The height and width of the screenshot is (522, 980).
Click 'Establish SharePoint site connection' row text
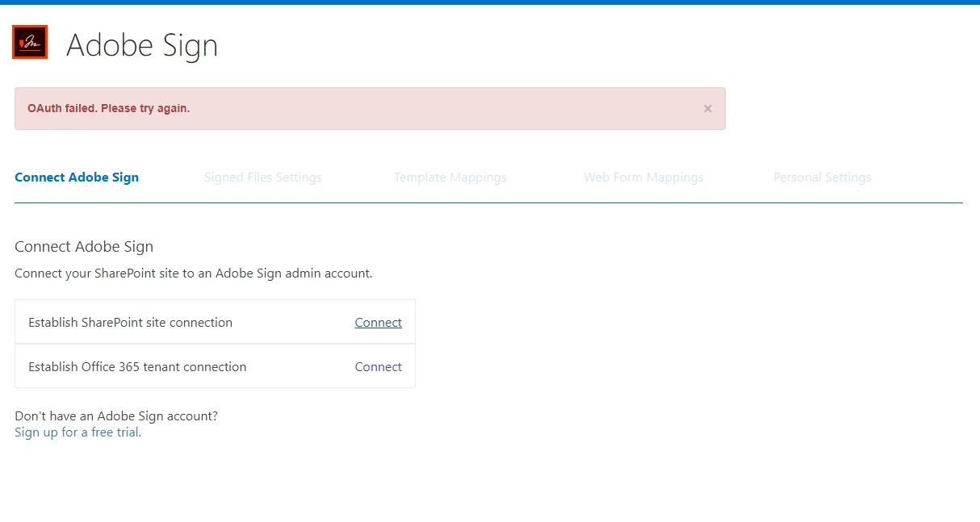130,323
